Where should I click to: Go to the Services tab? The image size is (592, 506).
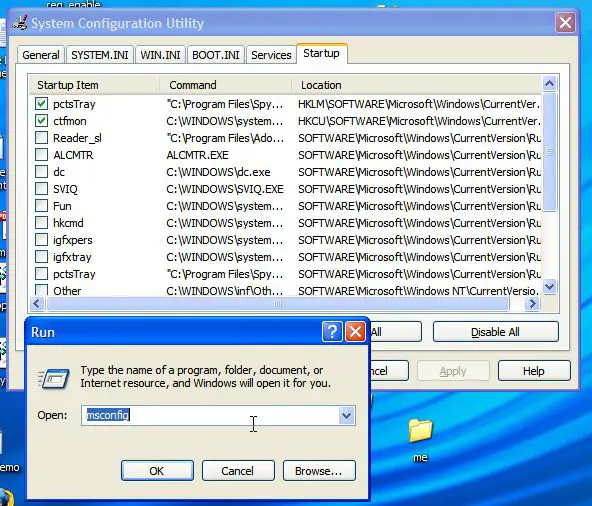coord(271,55)
